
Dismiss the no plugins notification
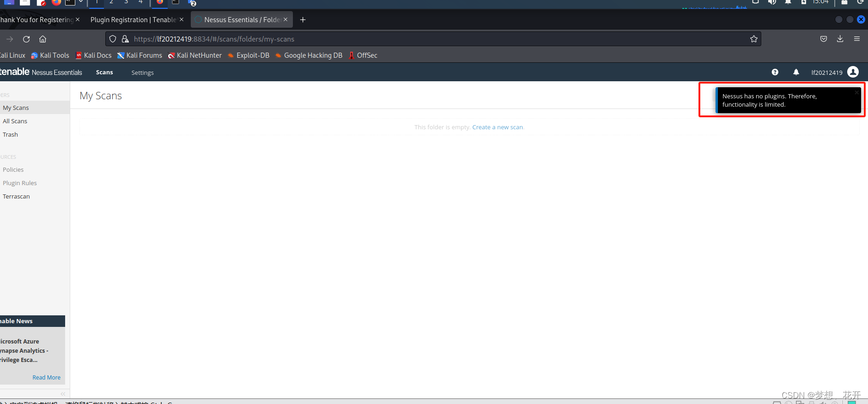click(856, 92)
